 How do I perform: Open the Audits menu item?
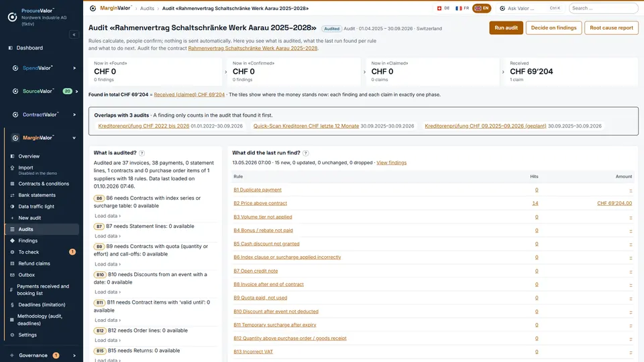(42, 229)
